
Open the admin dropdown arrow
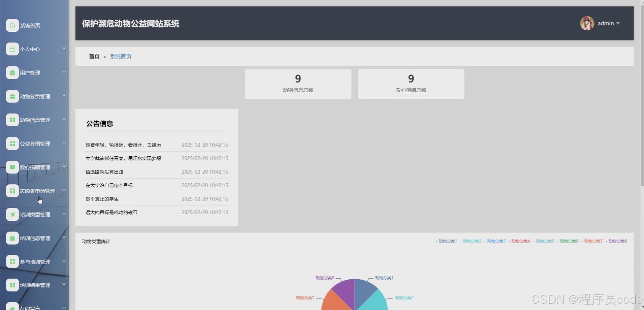[618, 24]
